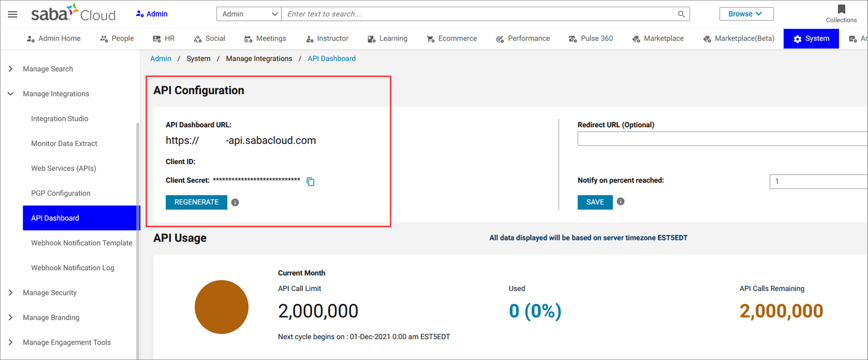Follow the API Dashboard breadcrumb link
Image resolution: width=868 pixels, height=360 pixels.
pyautogui.click(x=331, y=59)
